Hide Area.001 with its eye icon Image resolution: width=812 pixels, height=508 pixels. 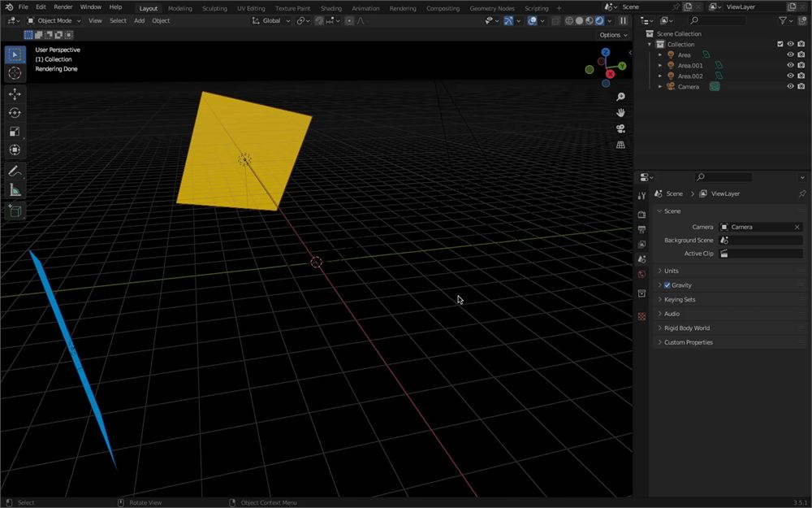[790, 65]
